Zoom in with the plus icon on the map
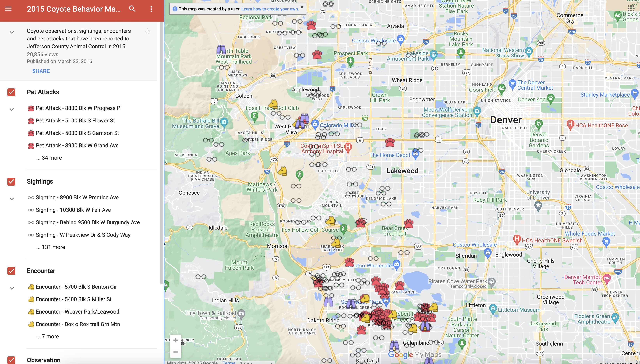640x364 pixels. 176,340
